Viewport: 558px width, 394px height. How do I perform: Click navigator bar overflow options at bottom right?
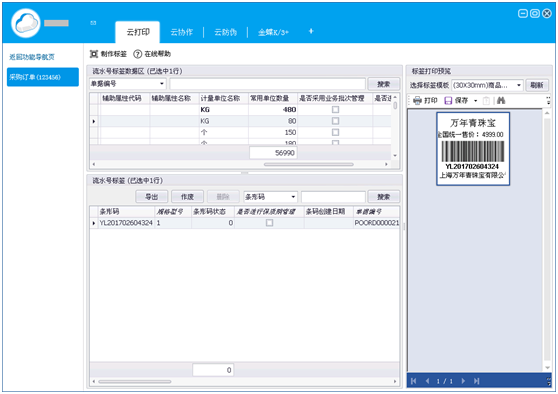pos(548,381)
